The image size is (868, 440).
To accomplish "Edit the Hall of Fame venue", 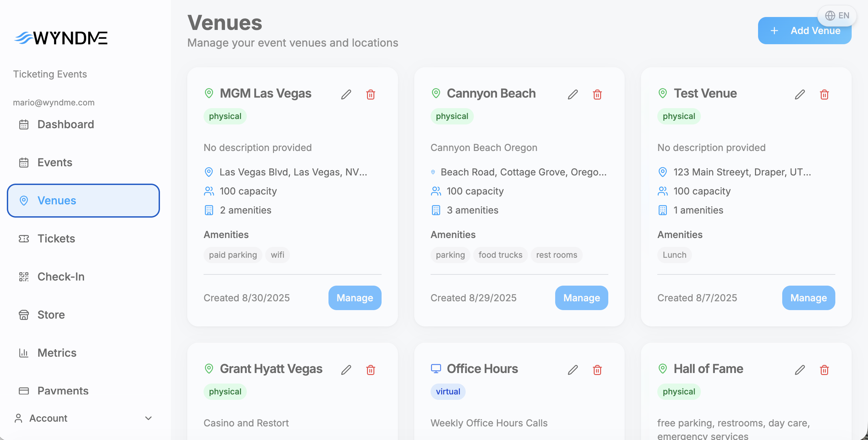I will coord(800,370).
